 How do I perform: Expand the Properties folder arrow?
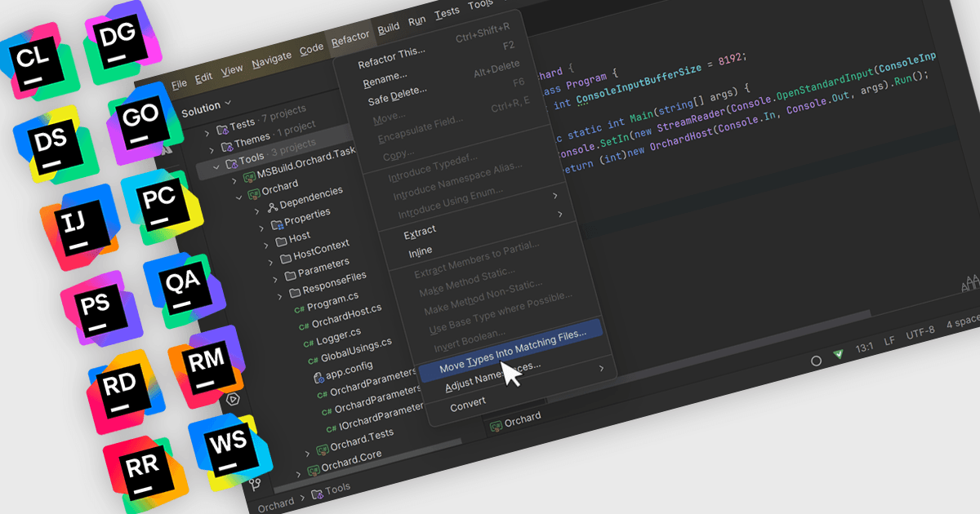tap(262, 227)
